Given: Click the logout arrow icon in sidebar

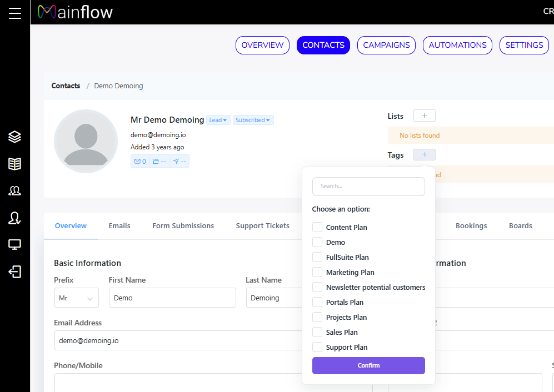Looking at the screenshot, I should click(15, 272).
